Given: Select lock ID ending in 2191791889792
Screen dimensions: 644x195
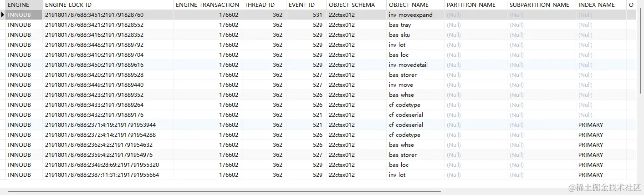Looking at the screenshot, I should 108,45.
